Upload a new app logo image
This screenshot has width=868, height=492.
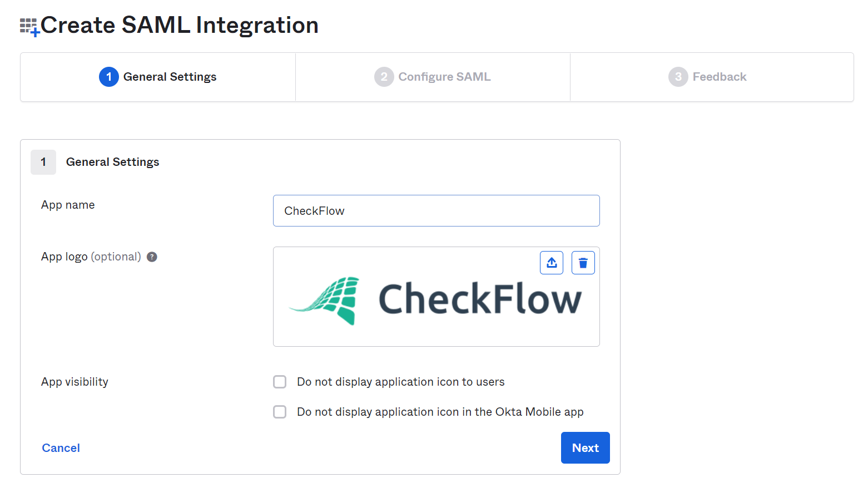click(551, 263)
